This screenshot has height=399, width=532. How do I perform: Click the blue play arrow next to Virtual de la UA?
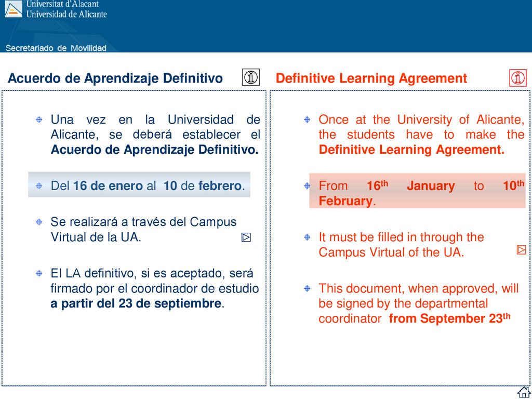[246, 237]
